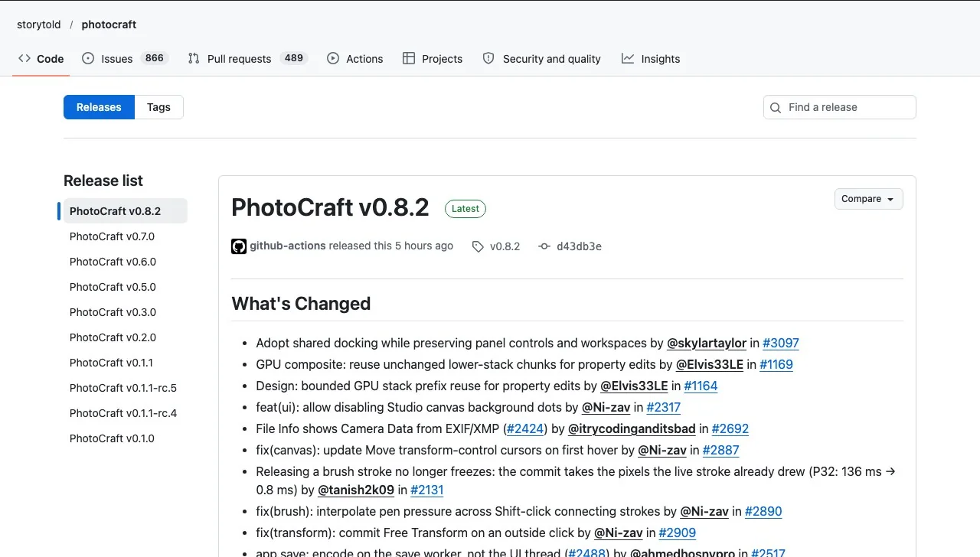980x557 pixels.
Task: Click the Insights graph icon
Action: [x=628, y=59]
